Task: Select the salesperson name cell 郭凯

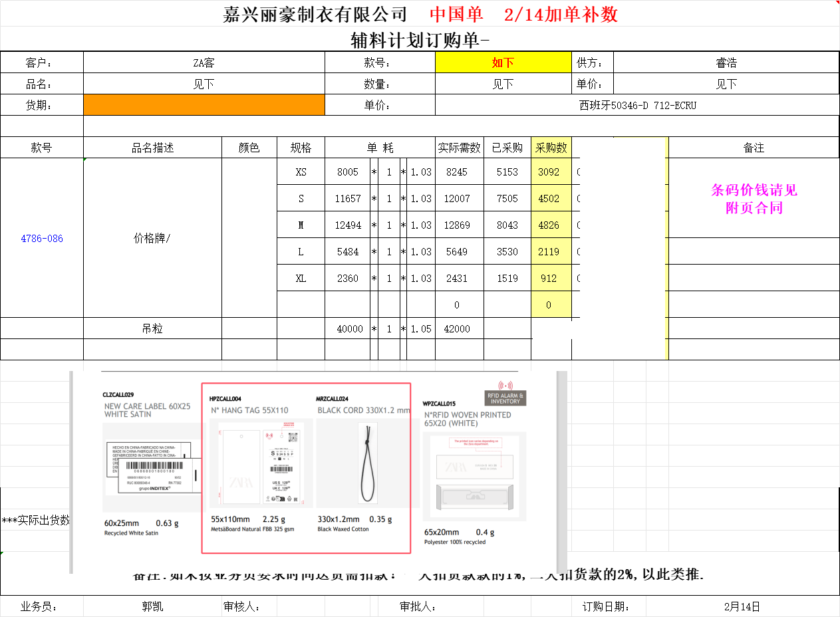Action: pyautogui.click(x=152, y=606)
